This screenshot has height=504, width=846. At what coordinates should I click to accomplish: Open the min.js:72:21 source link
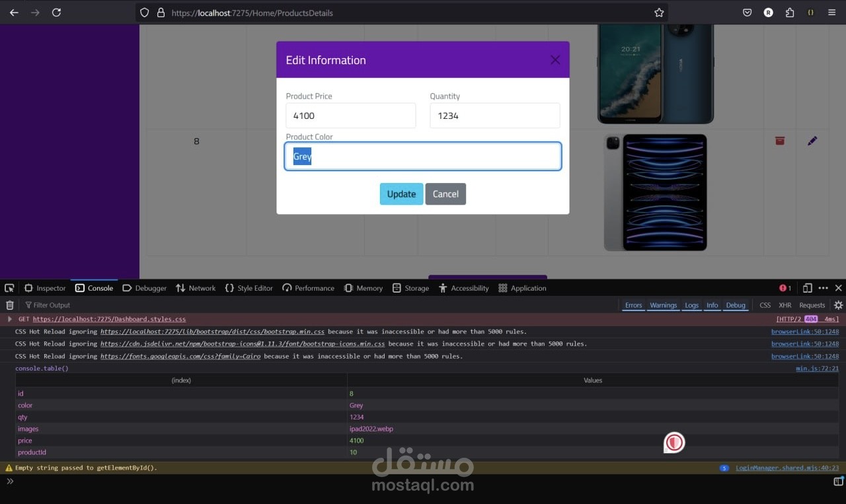pyautogui.click(x=817, y=369)
